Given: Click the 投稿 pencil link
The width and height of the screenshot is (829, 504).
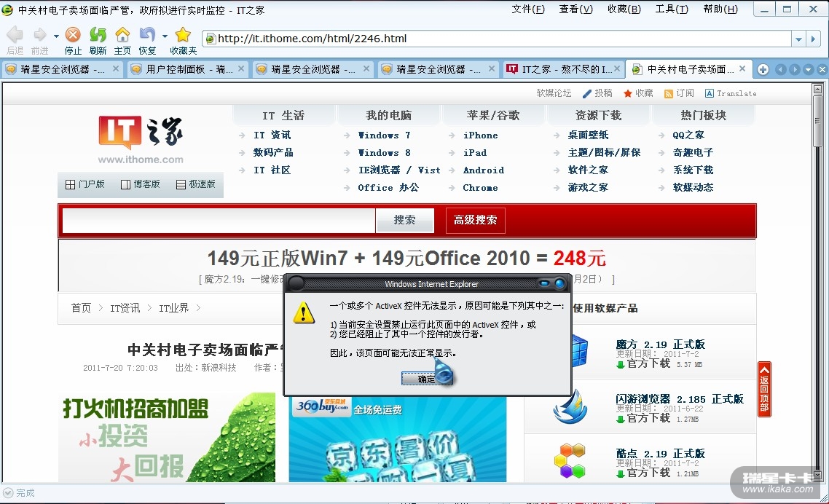Looking at the screenshot, I should point(597,93).
